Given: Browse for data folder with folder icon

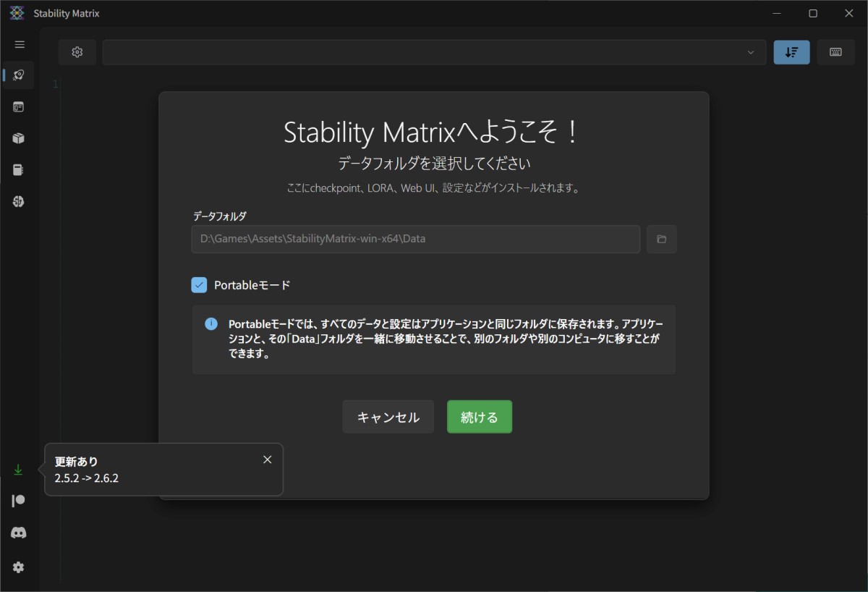Looking at the screenshot, I should point(661,239).
